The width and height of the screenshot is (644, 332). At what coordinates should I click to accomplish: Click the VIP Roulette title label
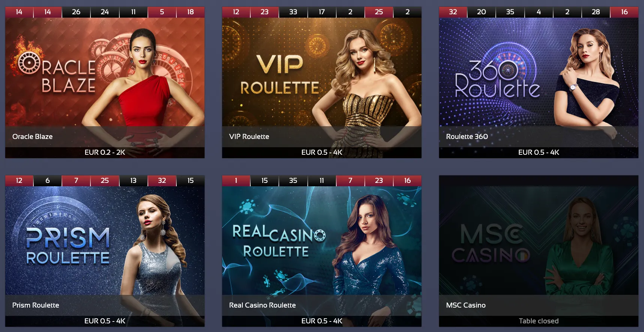coord(249,137)
